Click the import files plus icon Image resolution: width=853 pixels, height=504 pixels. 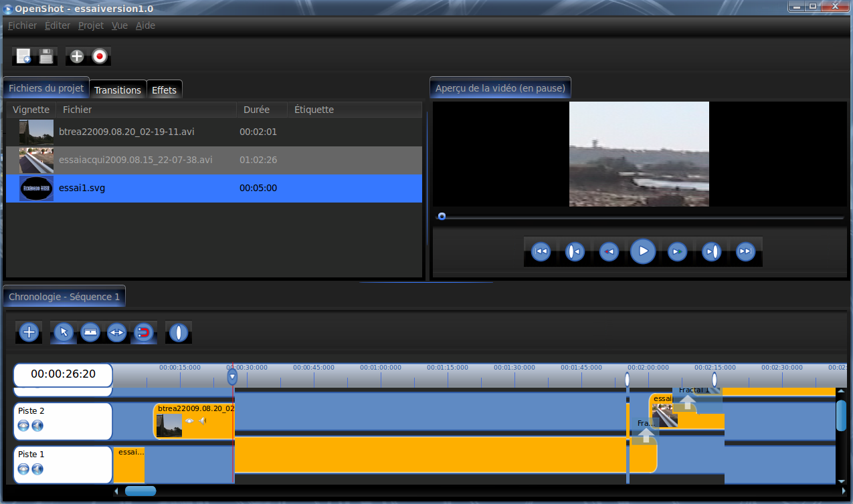pyautogui.click(x=77, y=56)
